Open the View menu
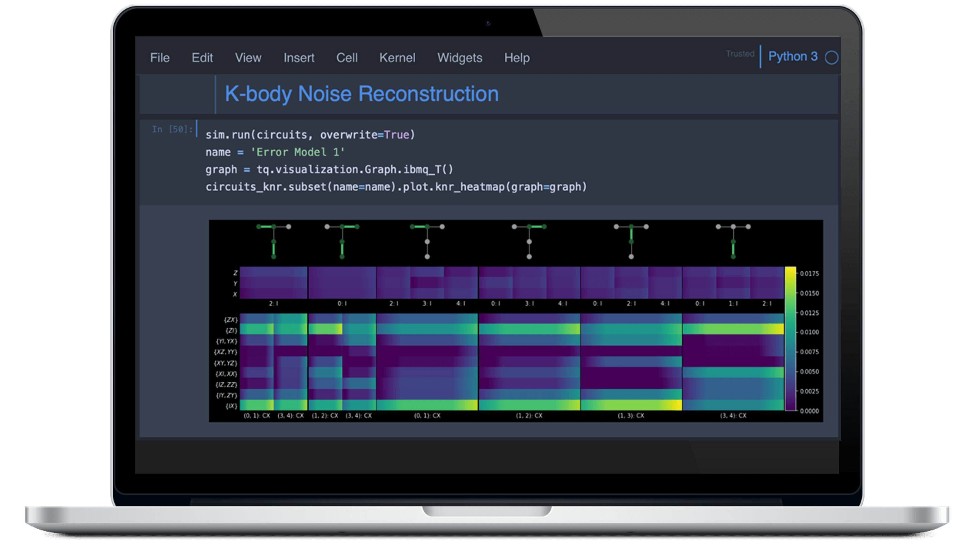The height and width of the screenshot is (550, 980). (x=248, y=58)
